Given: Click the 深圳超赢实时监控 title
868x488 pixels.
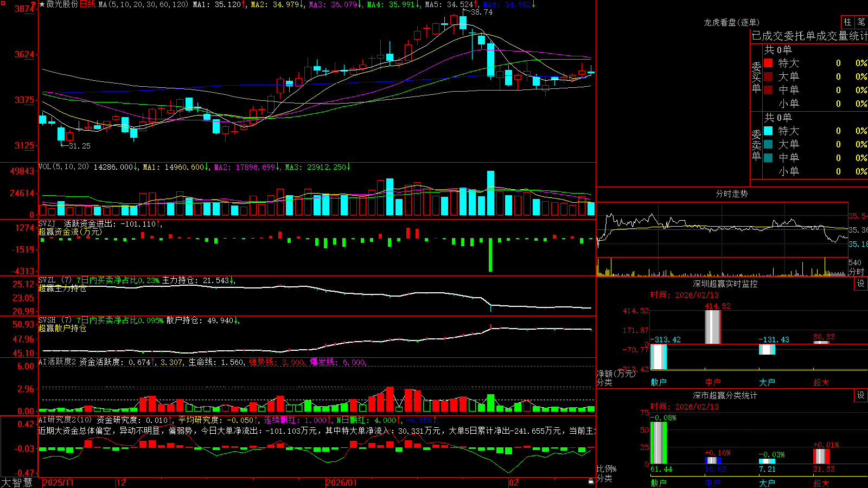Looking at the screenshot, I should (x=725, y=284).
